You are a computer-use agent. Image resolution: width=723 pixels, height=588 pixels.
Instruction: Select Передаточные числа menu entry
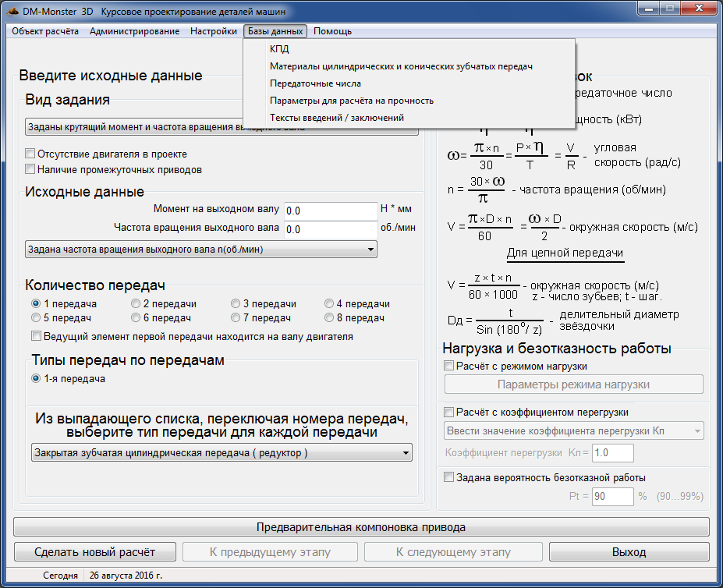tap(409, 83)
